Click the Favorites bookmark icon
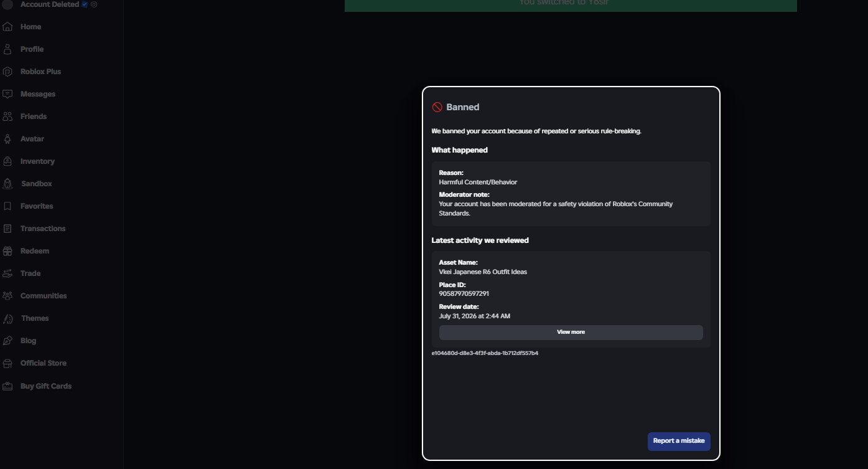The image size is (868, 469). [x=7, y=206]
